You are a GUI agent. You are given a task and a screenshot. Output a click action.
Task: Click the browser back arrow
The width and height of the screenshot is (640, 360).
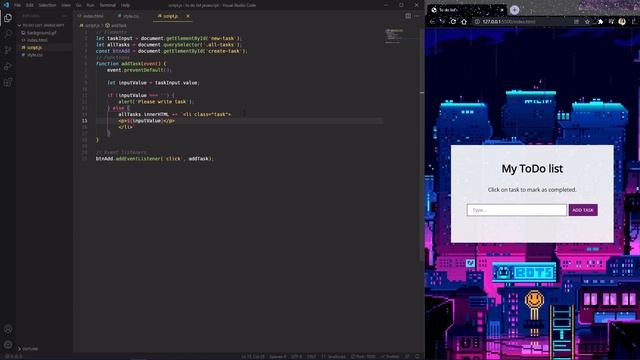click(x=433, y=22)
